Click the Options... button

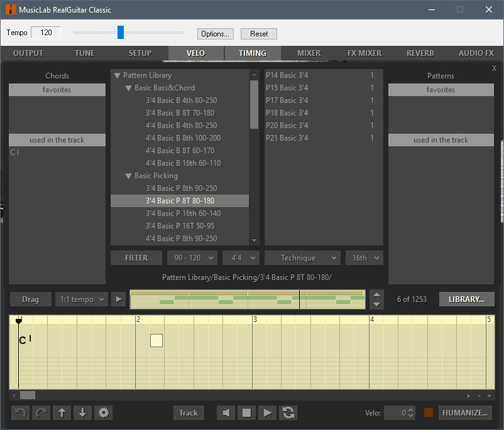(215, 34)
